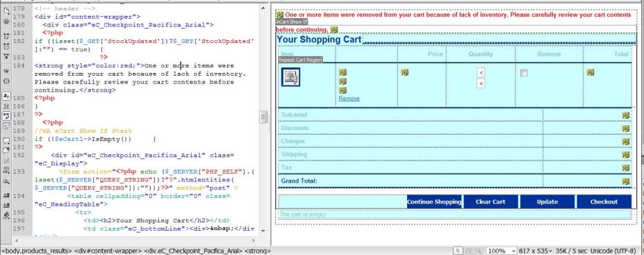Click the Collapse Full Tag icon

(x=6, y=36)
